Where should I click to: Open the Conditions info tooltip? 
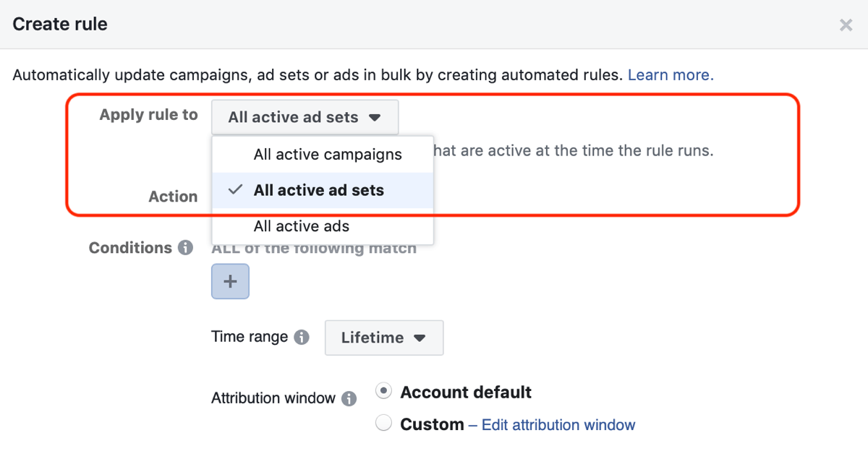[x=187, y=248]
